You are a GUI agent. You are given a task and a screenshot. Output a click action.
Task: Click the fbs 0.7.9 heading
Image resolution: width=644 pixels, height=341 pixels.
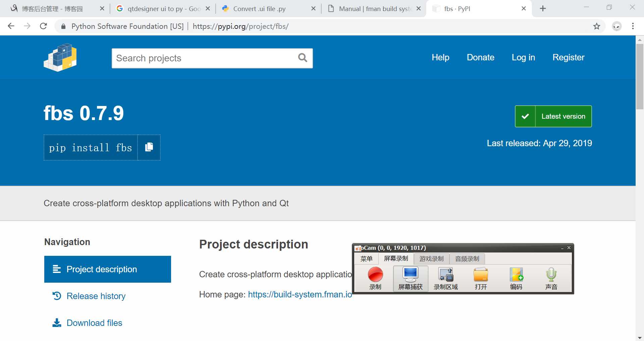[x=84, y=113]
